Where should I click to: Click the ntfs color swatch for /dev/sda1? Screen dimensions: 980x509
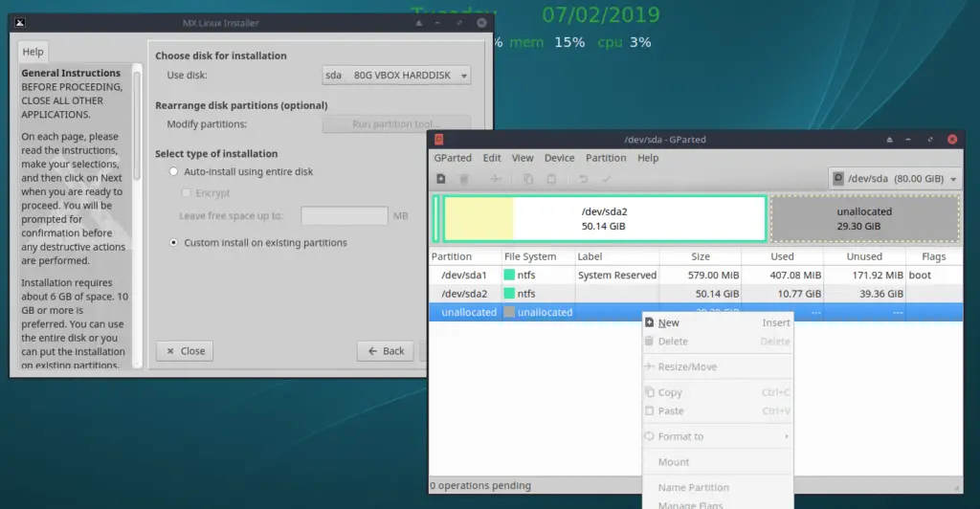pyautogui.click(x=509, y=275)
